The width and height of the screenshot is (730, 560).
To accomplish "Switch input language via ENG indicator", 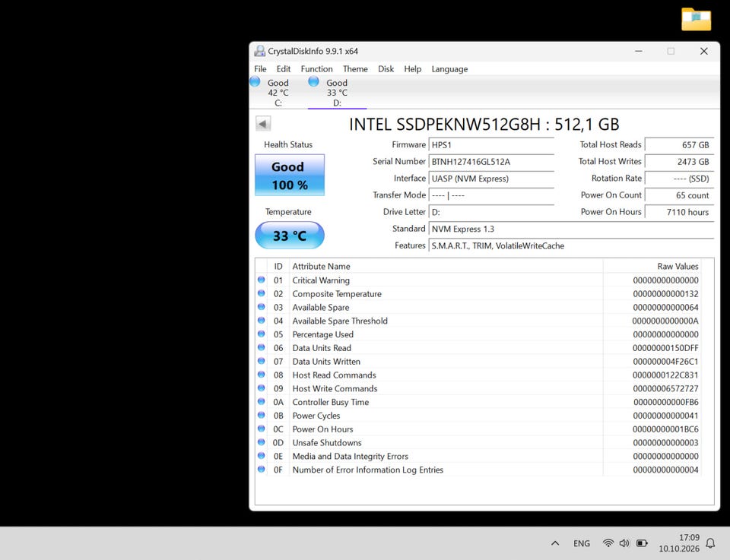I will click(x=582, y=543).
